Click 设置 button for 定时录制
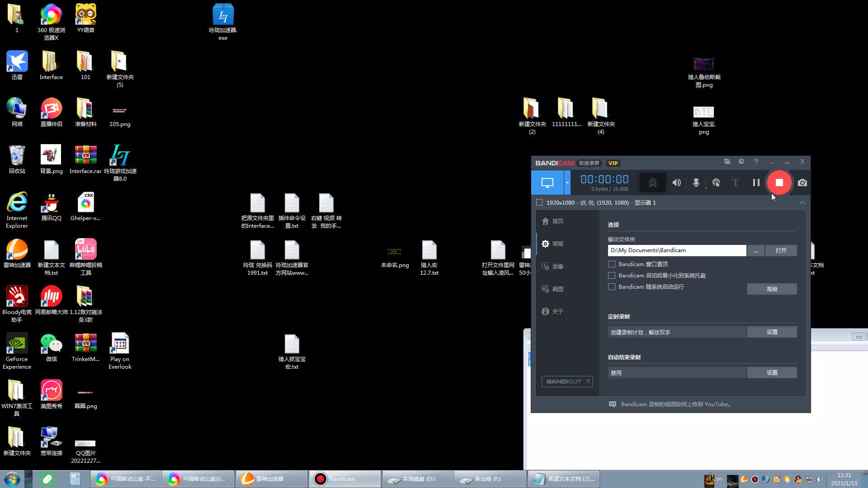 772,332
